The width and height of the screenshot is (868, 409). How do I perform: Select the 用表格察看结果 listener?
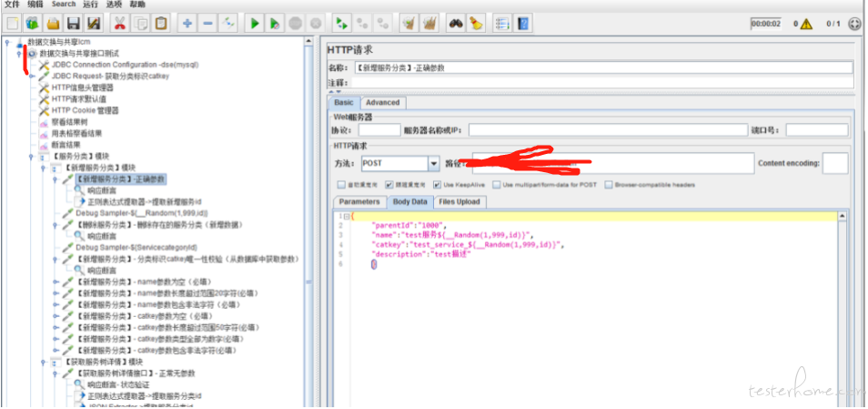(x=76, y=134)
